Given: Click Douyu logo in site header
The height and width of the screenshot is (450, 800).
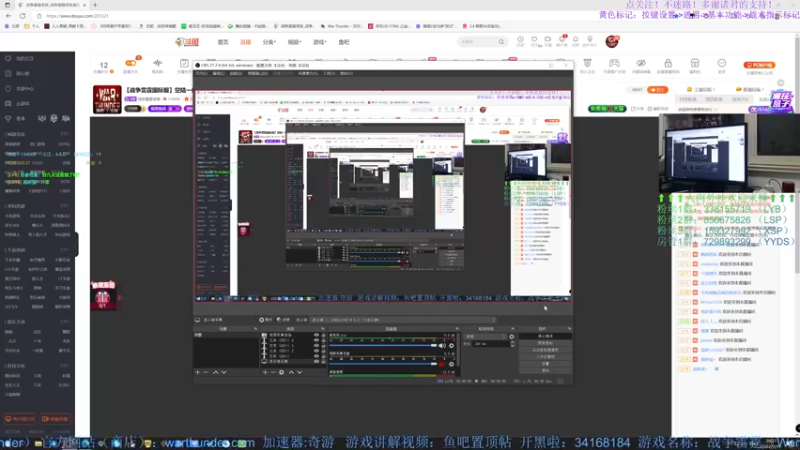Looking at the screenshot, I should coord(187,42).
